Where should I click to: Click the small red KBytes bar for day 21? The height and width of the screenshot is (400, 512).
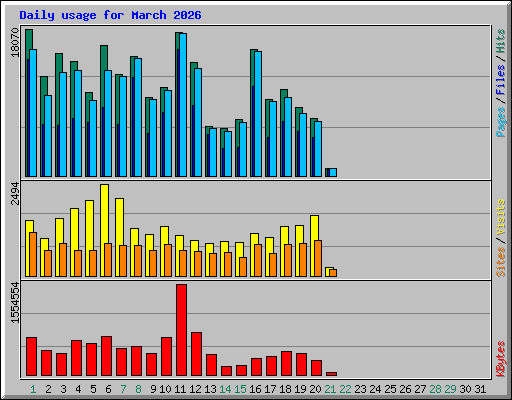331,374
